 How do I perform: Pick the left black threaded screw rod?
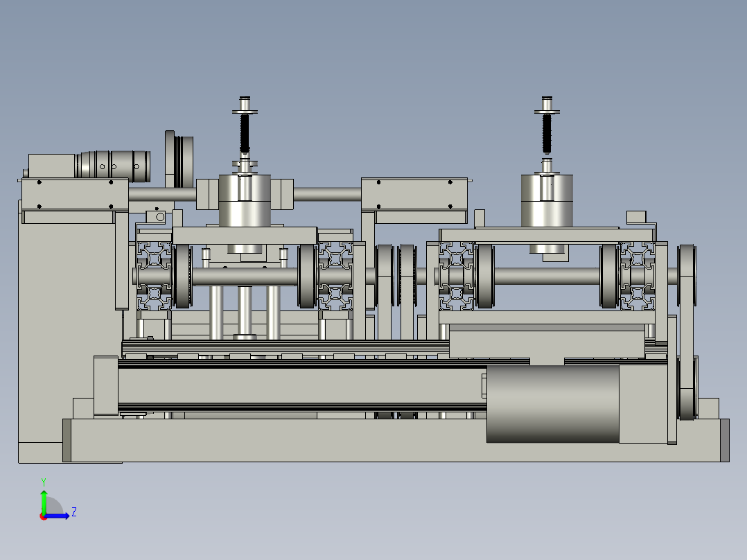(x=245, y=133)
